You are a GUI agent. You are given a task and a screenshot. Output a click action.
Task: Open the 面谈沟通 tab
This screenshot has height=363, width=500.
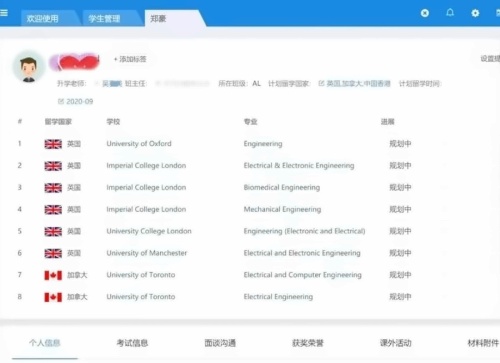tap(220, 343)
